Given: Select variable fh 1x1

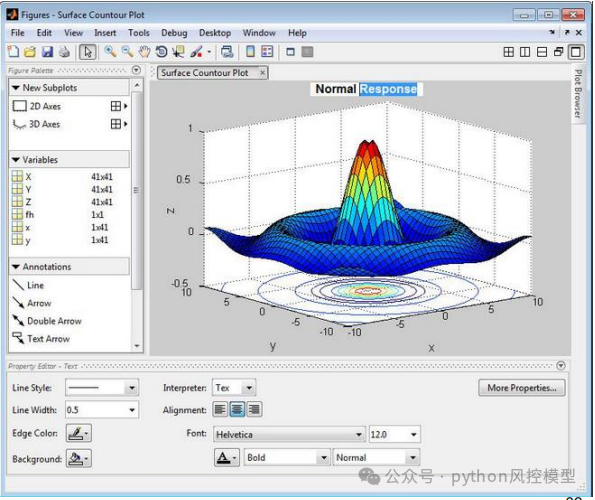Looking at the screenshot, I should pos(58,215).
